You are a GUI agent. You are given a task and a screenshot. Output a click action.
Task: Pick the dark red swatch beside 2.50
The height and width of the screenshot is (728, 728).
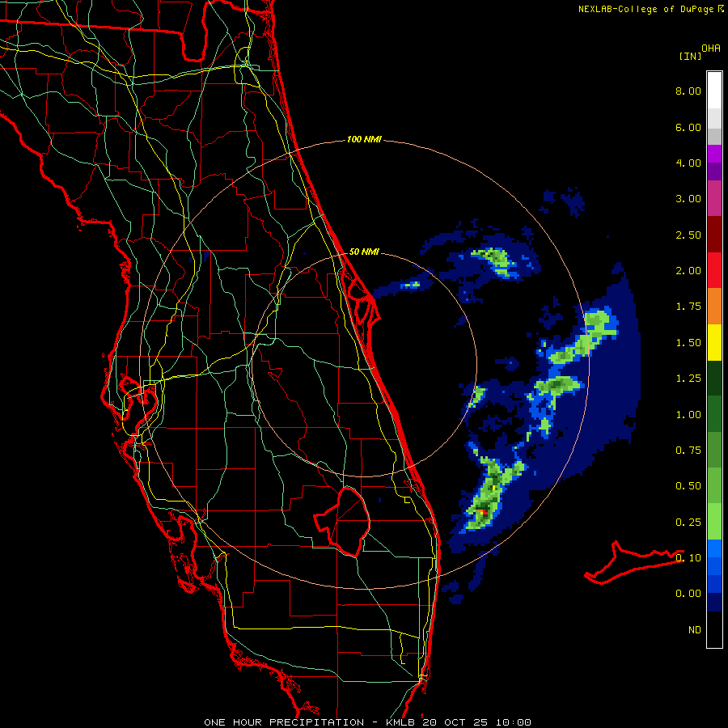[714, 235]
